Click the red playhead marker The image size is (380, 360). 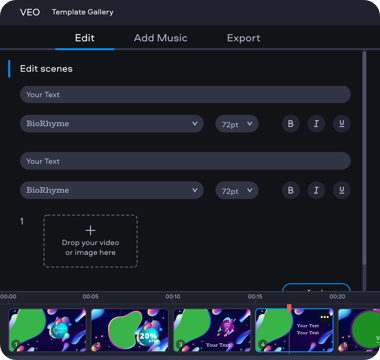[x=289, y=308]
